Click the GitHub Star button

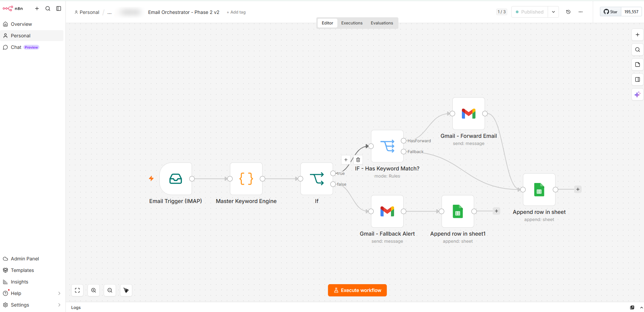point(610,12)
